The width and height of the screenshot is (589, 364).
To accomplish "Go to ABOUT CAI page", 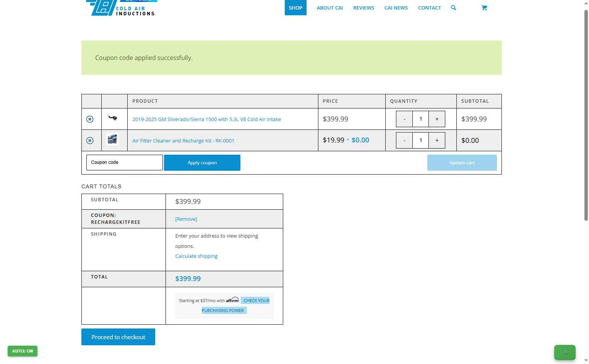I will tap(330, 8).
